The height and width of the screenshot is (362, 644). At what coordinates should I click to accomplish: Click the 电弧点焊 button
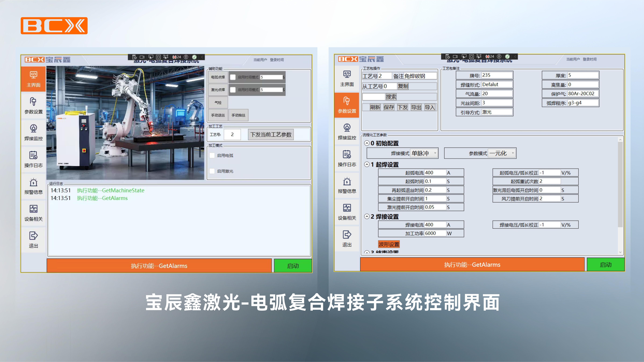coord(218,77)
